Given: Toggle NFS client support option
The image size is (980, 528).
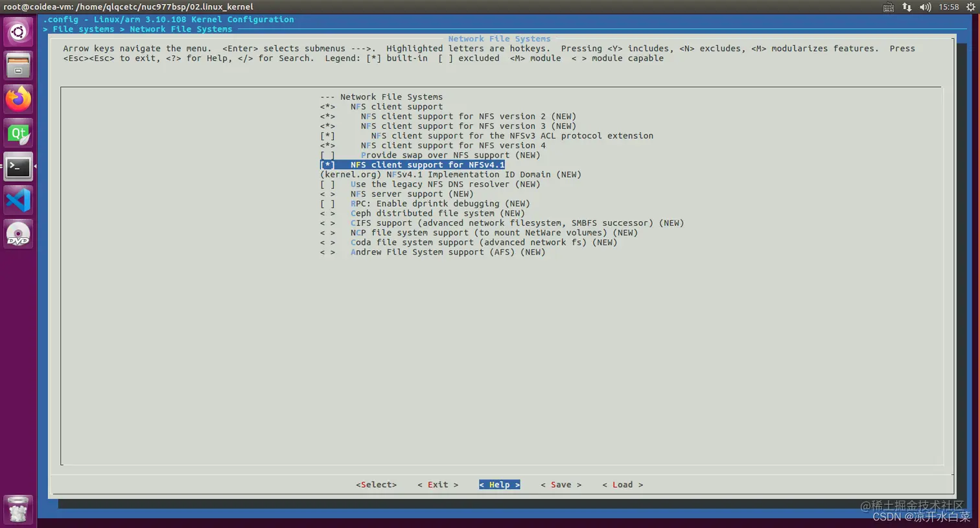Looking at the screenshot, I should point(381,107).
